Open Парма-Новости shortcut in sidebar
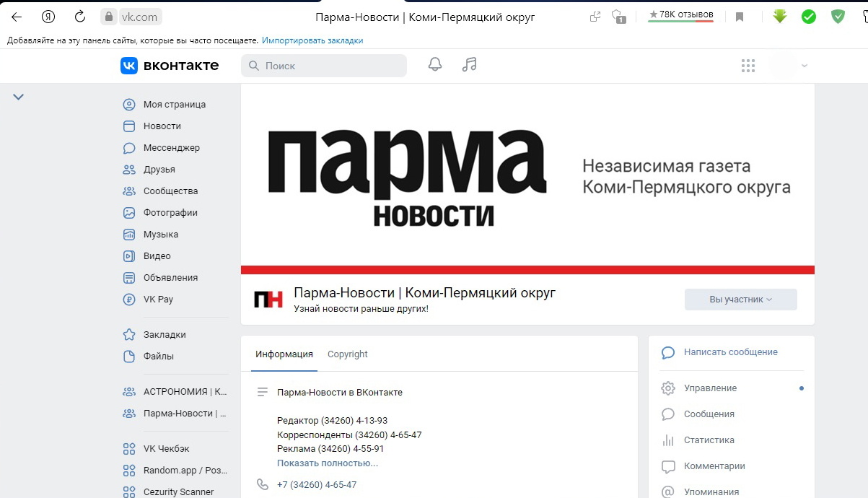The width and height of the screenshot is (868, 498). pos(174,414)
